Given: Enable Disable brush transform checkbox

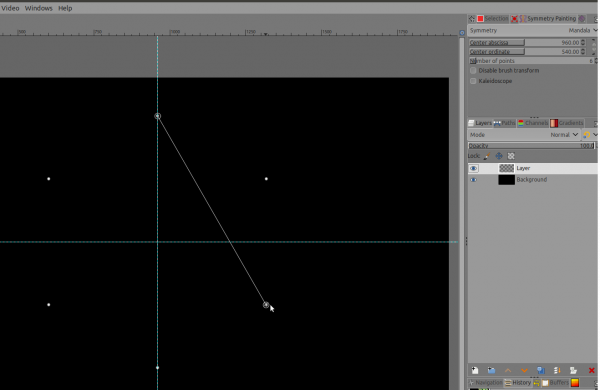Looking at the screenshot, I should (x=473, y=70).
